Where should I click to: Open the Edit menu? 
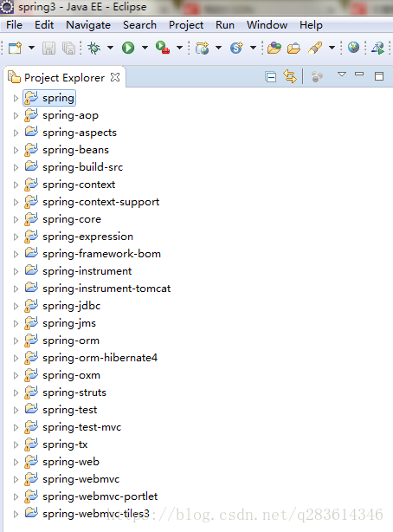[44, 25]
